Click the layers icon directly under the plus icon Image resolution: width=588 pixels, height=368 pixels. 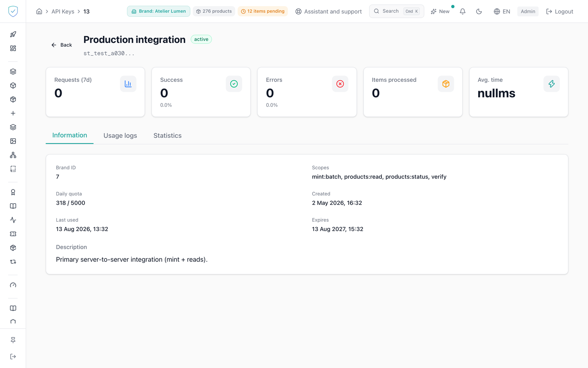(x=13, y=127)
